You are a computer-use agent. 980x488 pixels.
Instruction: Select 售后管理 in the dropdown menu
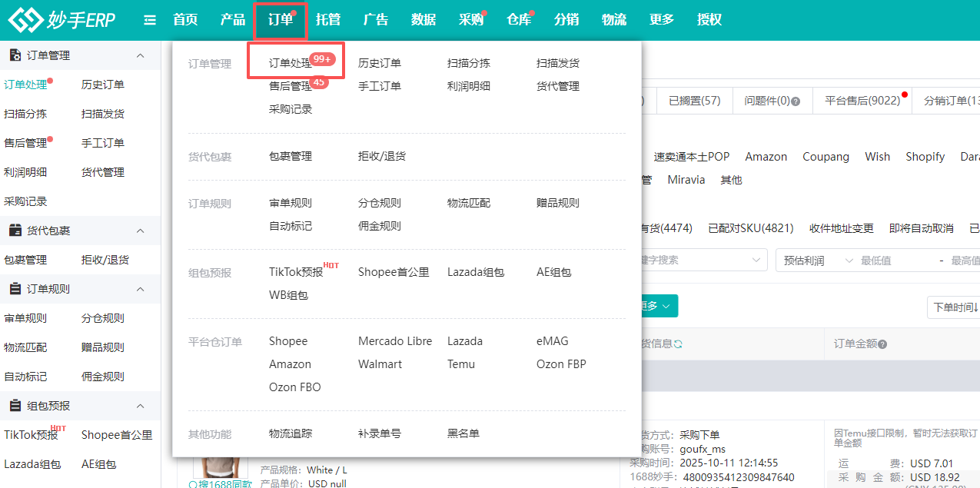[x=291, y=86]
